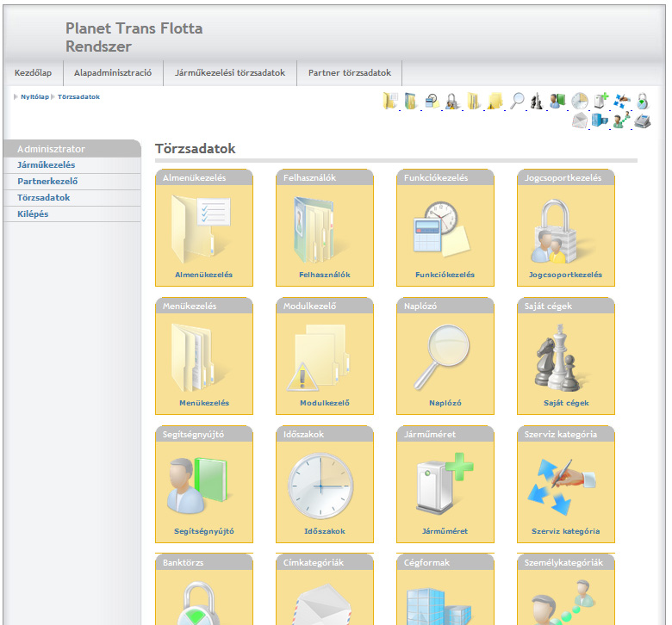Select server with green plus toolbar icon
Image resolution: width=672 pixels, height=625 pixels.
coord(601,101)
